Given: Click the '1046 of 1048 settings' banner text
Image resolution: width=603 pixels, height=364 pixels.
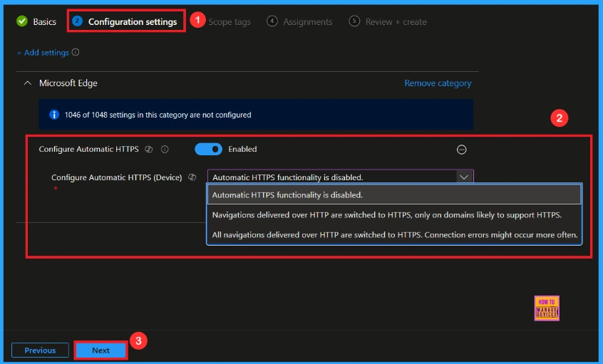Looking at the screenshot, I should click(x=158, y=115).
